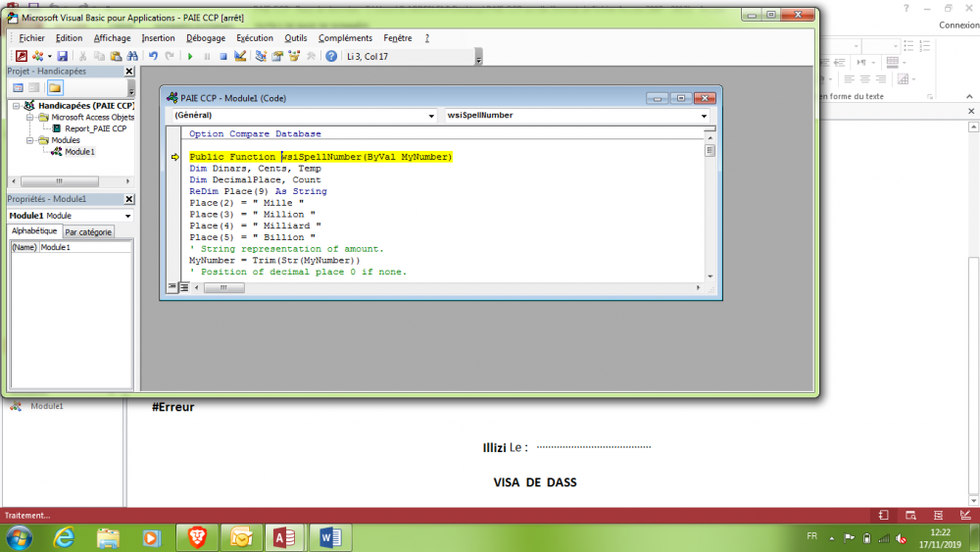The height and width of the screenshot is (552, 980).
Task: Click the View Microsoft Access icon in toolbar
Action: coord(22,56)
